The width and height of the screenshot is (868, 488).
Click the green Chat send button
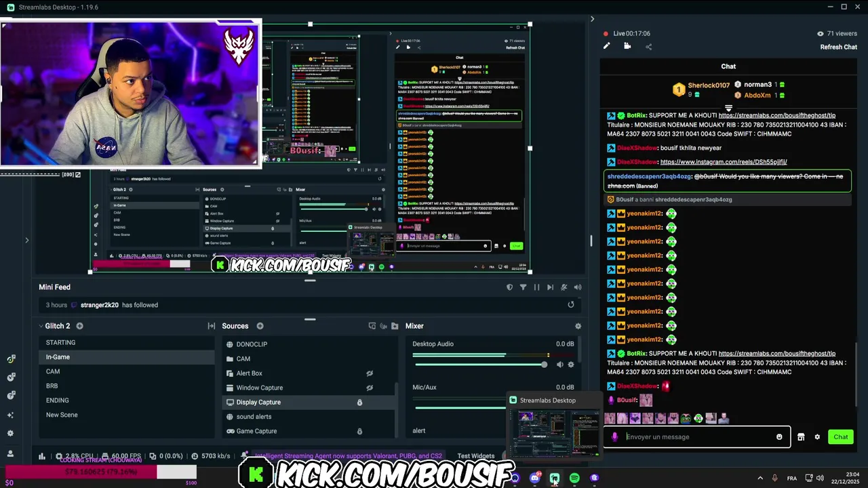[x=840, y=436]
